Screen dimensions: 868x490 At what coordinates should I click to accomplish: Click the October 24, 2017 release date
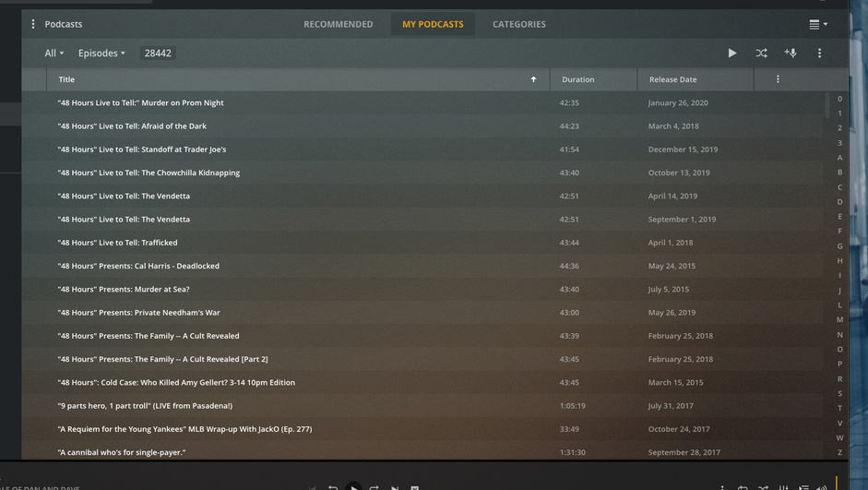click(x=679, y=429)
